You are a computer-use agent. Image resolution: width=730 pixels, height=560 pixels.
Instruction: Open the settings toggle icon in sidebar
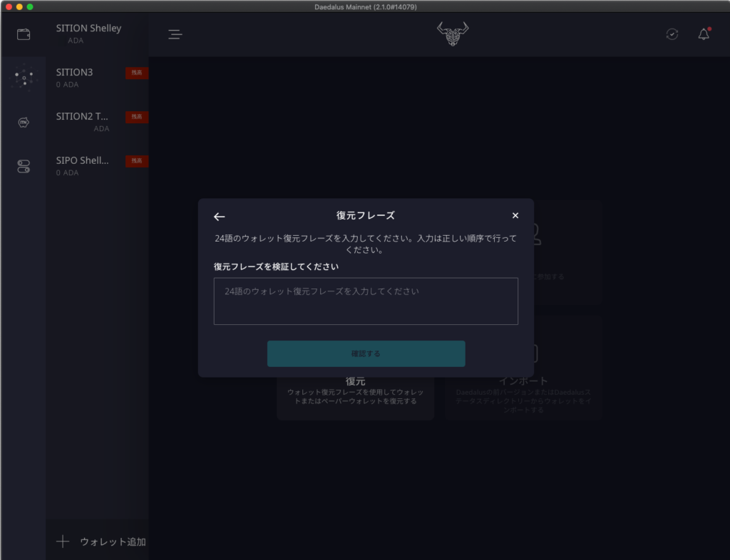click(24, 167)
